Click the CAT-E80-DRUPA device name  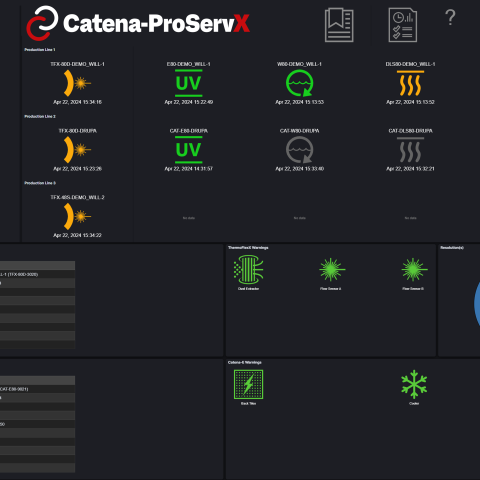pyautogui.click(x=188, y=131)
